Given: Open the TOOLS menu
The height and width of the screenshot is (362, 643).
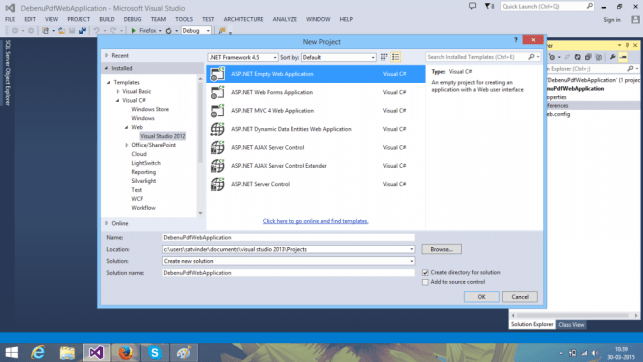Looking at the screenshot, I should pos(184,19).
